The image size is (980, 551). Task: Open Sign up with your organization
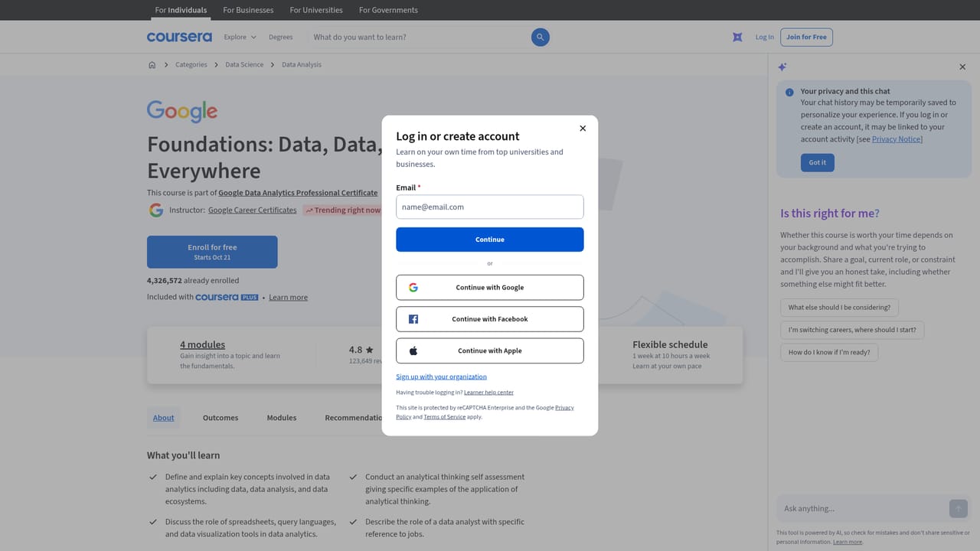tap(441, 377)
